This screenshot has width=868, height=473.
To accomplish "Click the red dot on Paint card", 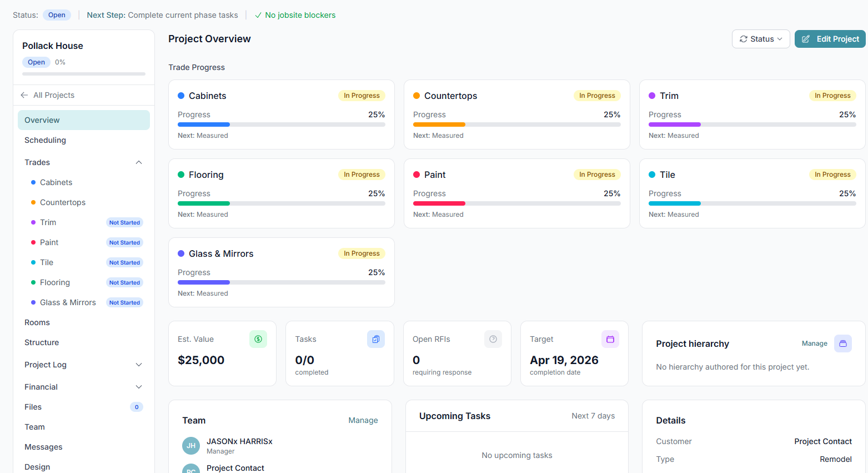I will [x=417, y=175].
